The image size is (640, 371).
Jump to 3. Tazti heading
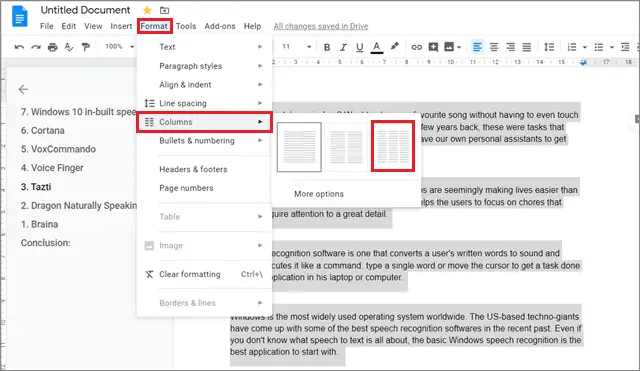[36, 187]
